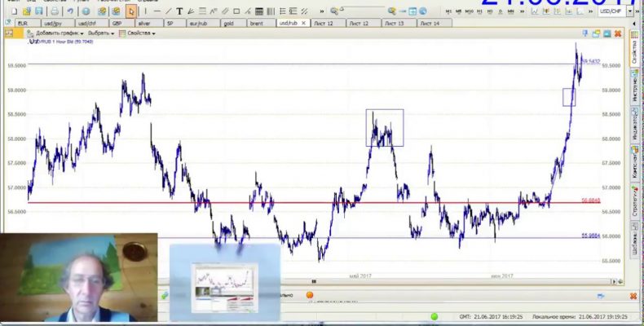Select the cursor pointer tool
The height and width of the screenshot is (326, 644).
pos(131,11)
